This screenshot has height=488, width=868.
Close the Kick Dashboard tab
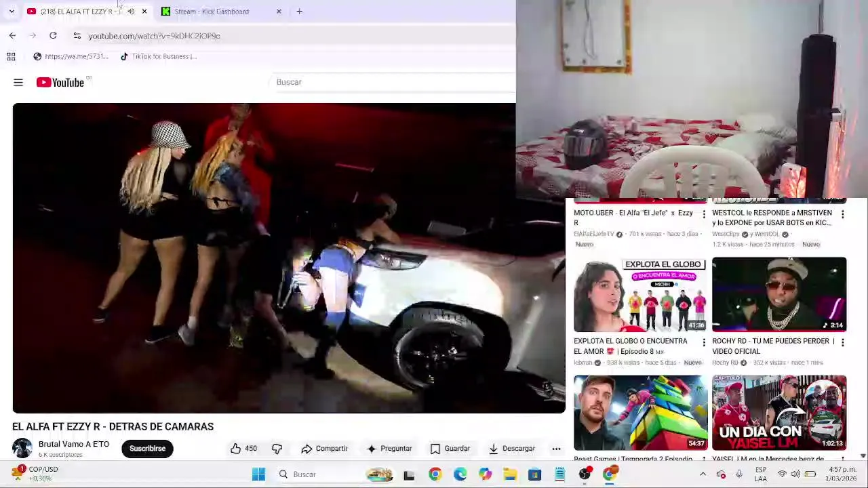click(x=279, y=12)
